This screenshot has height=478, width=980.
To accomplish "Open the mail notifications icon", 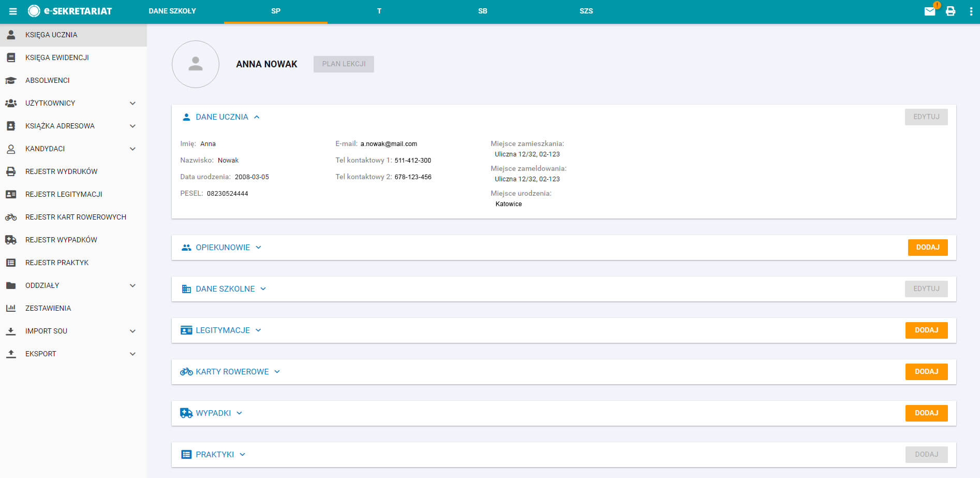I will click(930, 11).
